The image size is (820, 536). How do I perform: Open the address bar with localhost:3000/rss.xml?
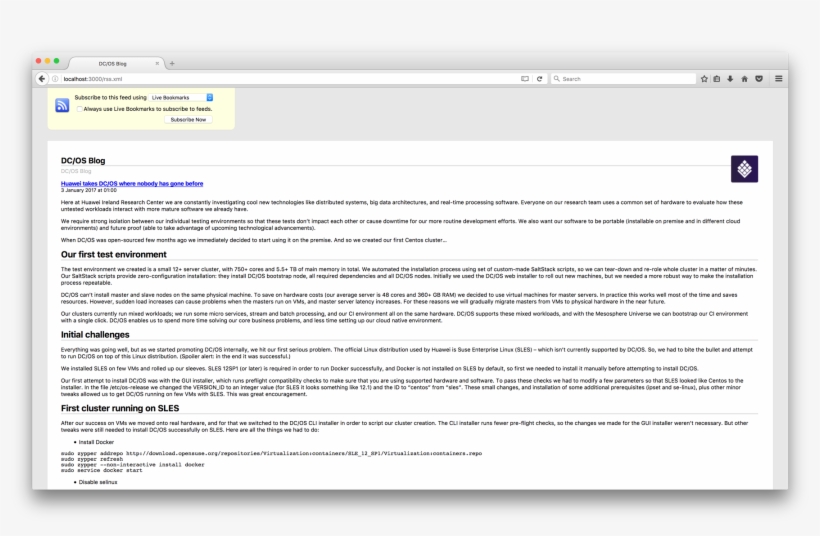click(290, 79)
